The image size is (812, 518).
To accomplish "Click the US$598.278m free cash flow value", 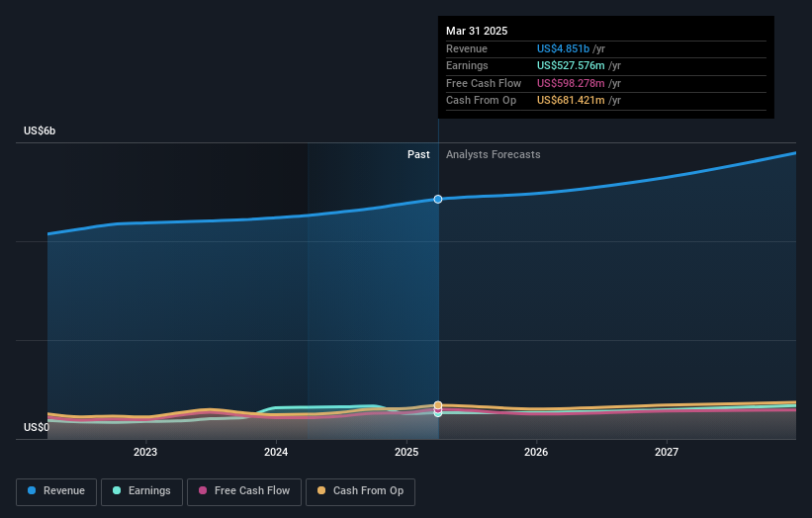I will 571,83.
